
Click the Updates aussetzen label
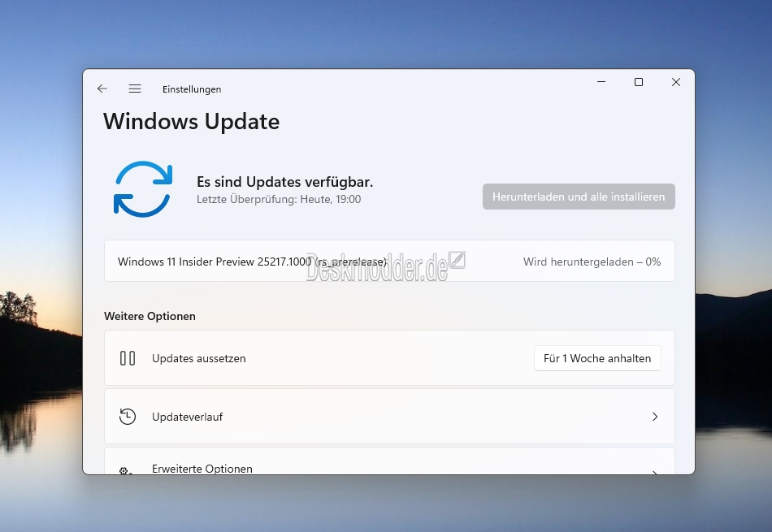point(199,359)
